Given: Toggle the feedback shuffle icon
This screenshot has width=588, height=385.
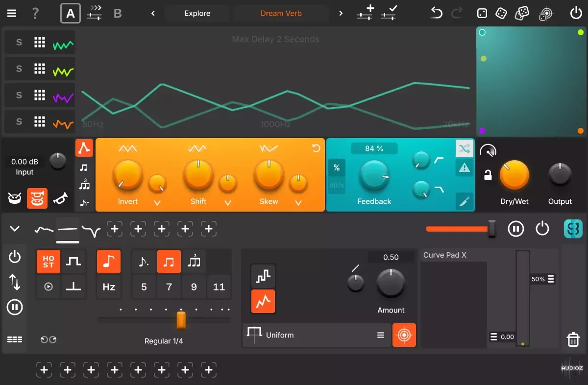Looking at the screenshot, I should (464, 147).
